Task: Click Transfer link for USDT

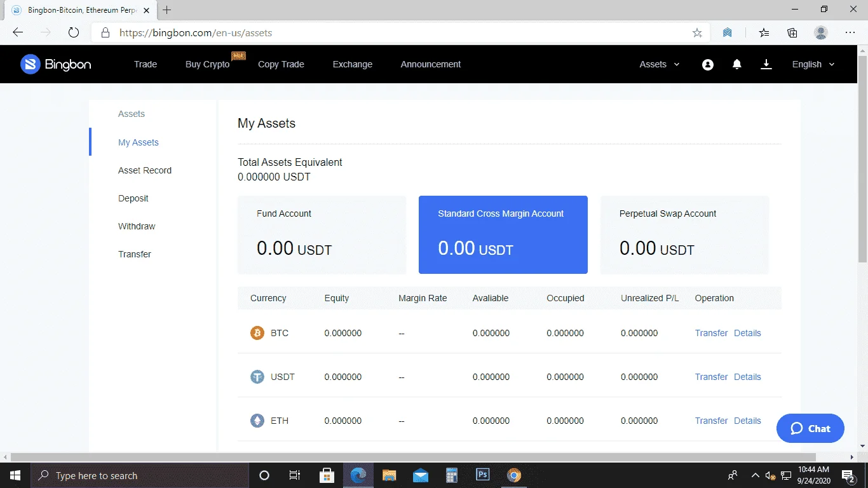Action: tap(711, 377)
